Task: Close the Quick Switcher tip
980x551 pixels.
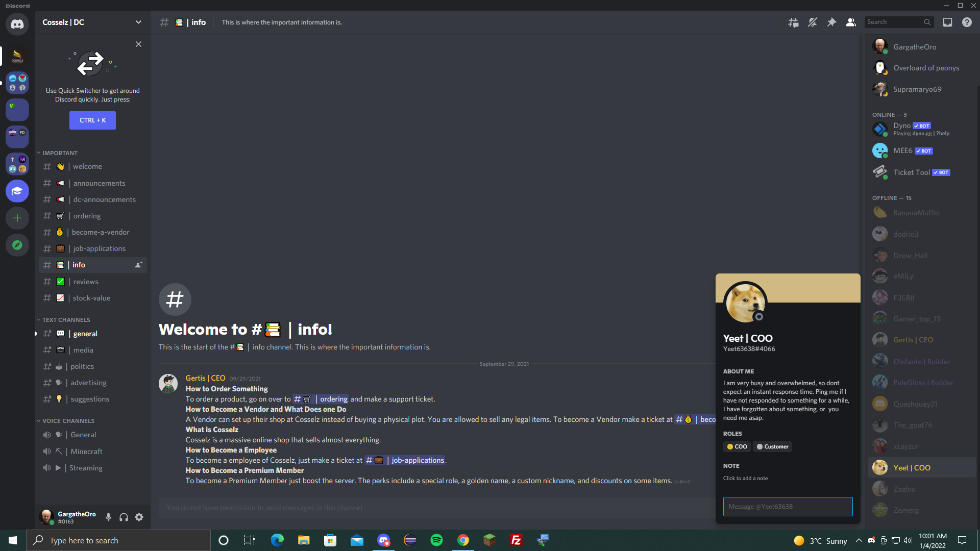Action: [138, 44]
